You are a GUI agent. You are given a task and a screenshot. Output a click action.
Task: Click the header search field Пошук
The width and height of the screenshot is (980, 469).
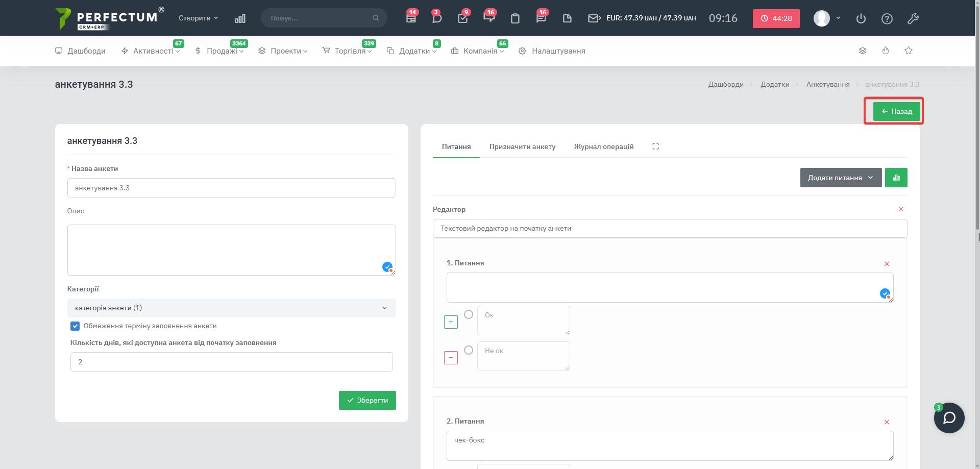click(x=324, y=18)
